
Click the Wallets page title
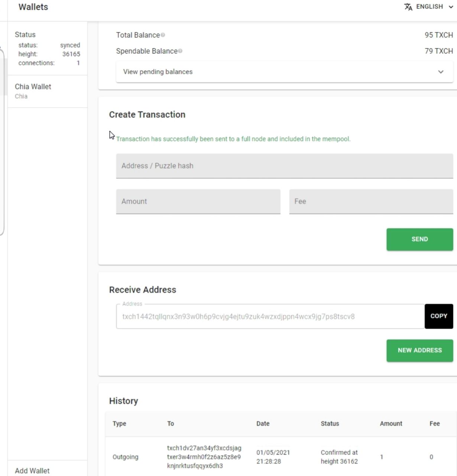pos(33,7)
